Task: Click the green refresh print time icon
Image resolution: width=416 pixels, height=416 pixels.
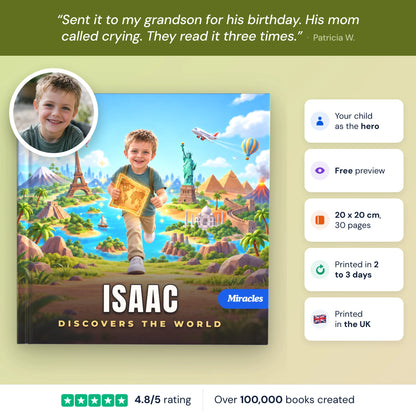Action: 320,270
